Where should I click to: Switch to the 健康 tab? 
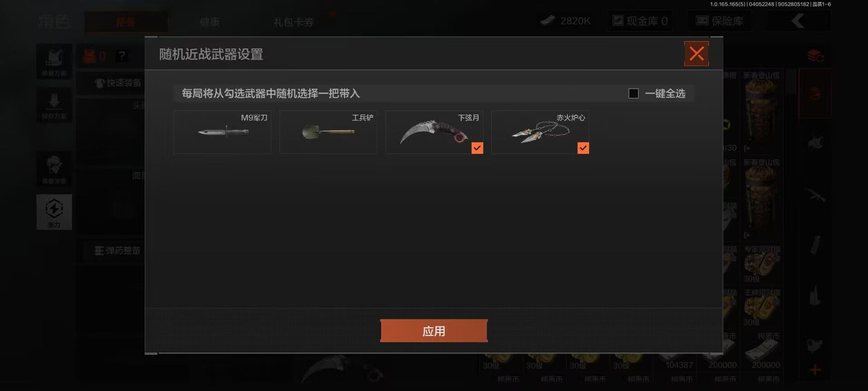(210, 22)
